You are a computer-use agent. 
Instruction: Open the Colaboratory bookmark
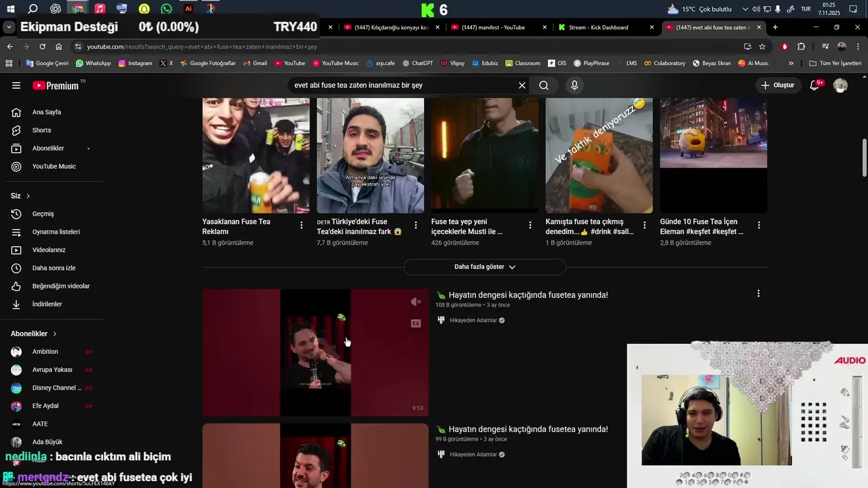click(664, 63)
